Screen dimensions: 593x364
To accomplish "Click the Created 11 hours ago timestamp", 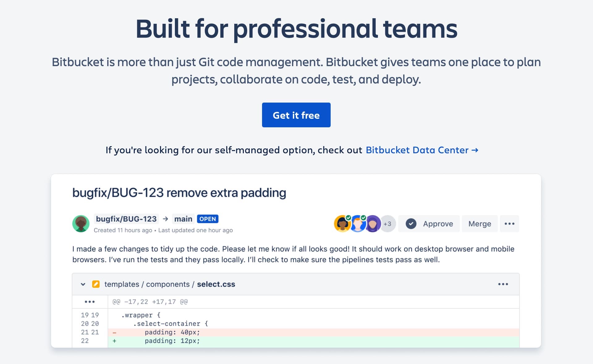I will (123, 230).
